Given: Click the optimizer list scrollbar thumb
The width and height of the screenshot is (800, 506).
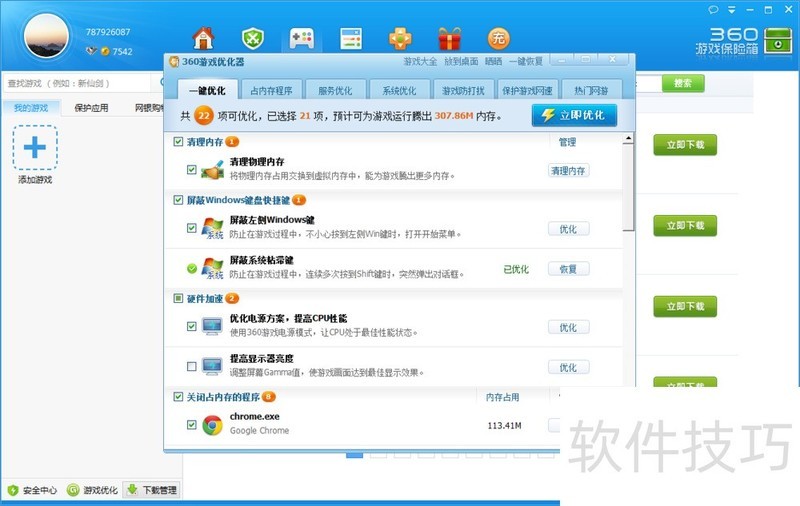Looking at the screenshot, I should pos(629,187).
